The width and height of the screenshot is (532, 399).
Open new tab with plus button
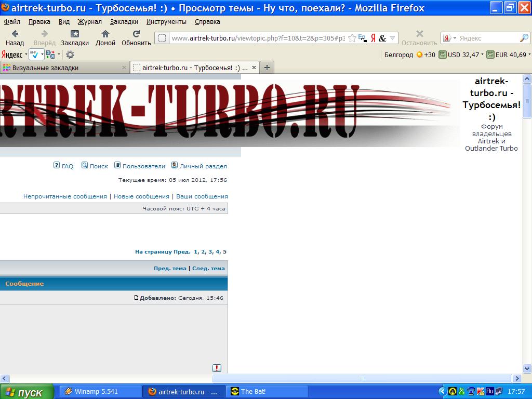pos(267,68)
